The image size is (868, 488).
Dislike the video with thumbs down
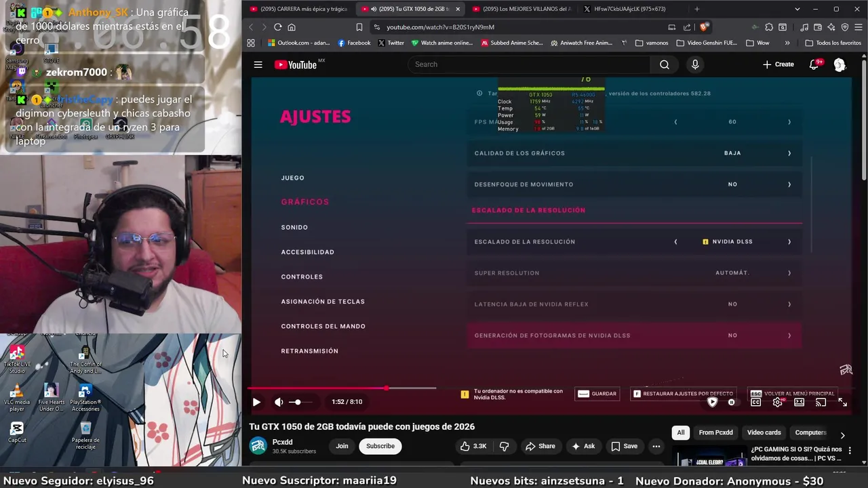click(x=504, y=446)
